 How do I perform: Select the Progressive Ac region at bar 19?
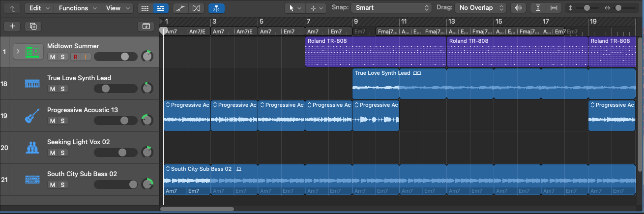612,116
